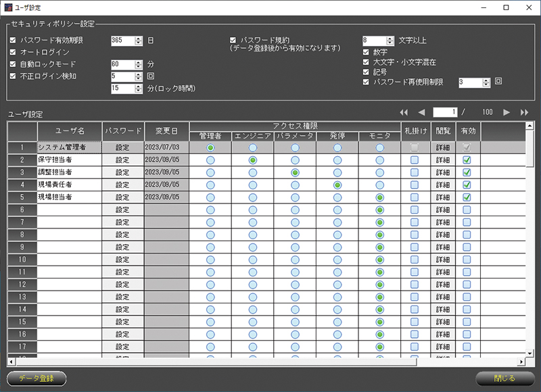Select row header number 3
541x392 pixels.
(x=22, y=172)
